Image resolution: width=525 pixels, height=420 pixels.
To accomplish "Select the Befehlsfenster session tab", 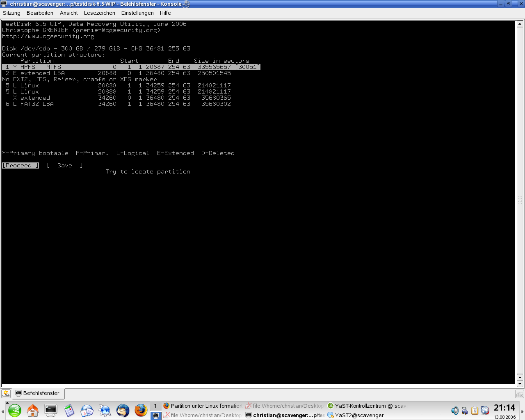I will click(x=38, y=393).
